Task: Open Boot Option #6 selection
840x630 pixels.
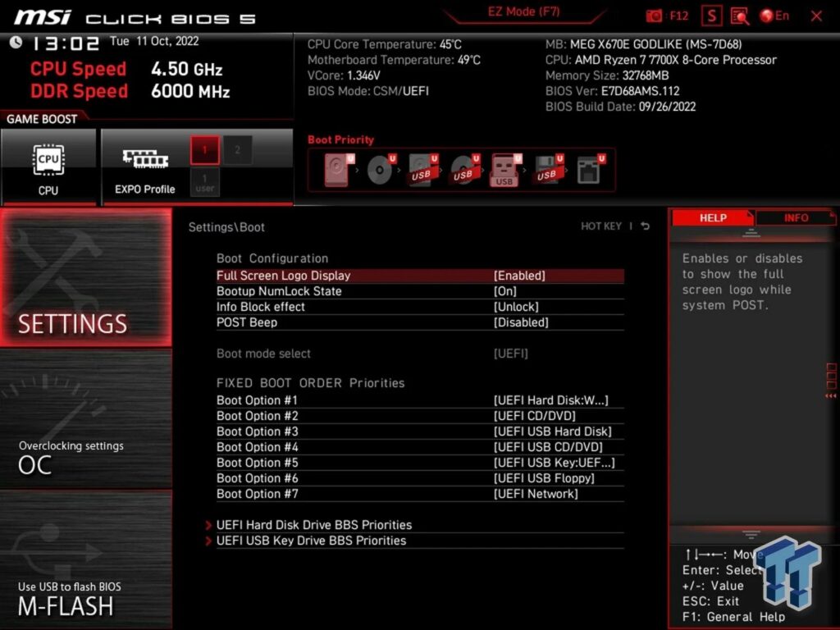Action: (420, 478)
